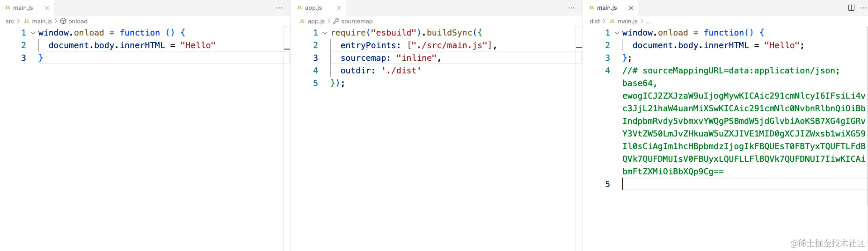Click the split editor icon in right pane

pyautogui.click(x=851, y=8)
